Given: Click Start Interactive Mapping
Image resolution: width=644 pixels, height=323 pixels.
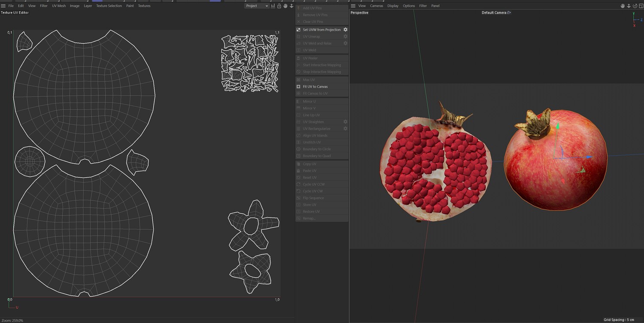Looking at the screenshot, I should click(x=322, y=65).
